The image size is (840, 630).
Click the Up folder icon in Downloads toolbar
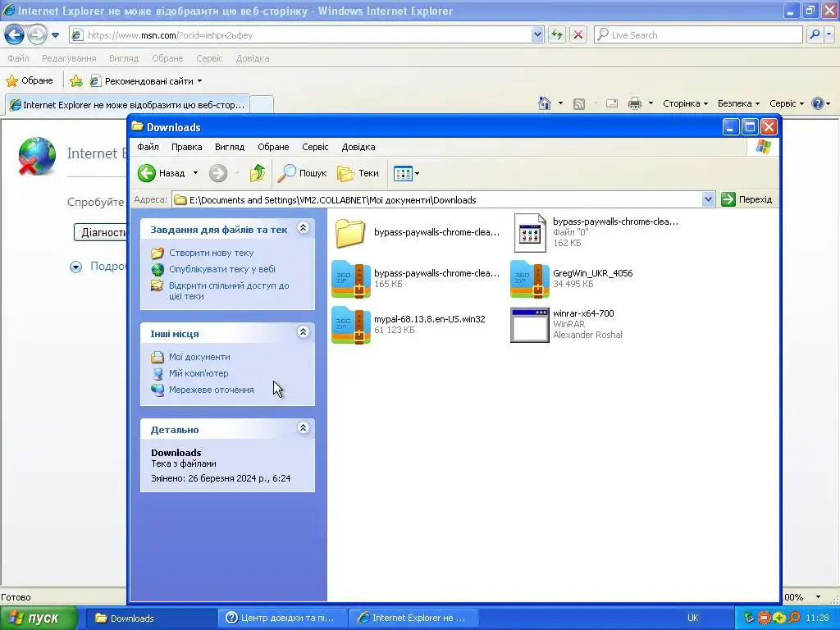[x=257, y=173]
